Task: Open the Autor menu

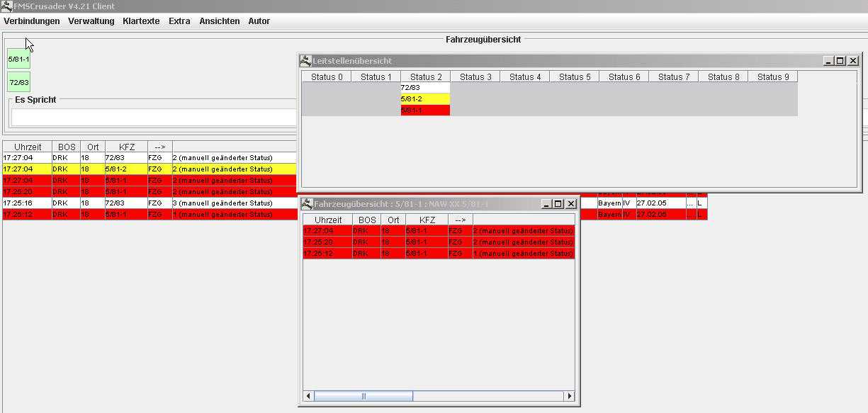Action: [x=259, y=21]
